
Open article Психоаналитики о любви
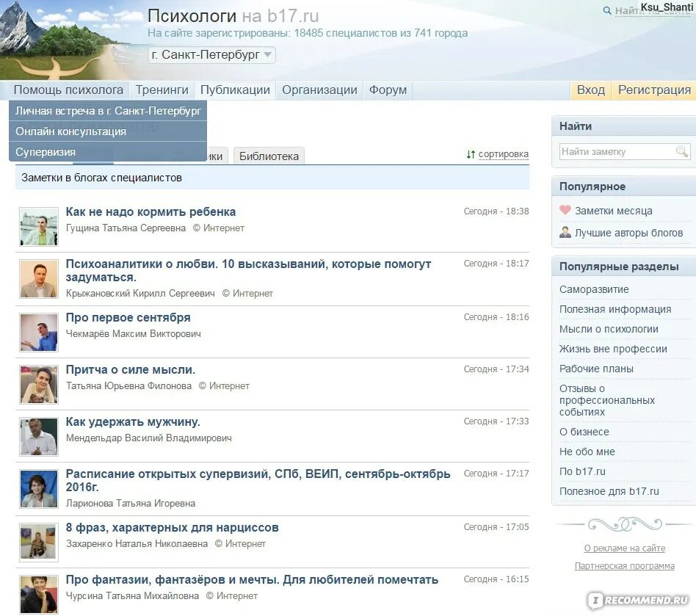248,271
